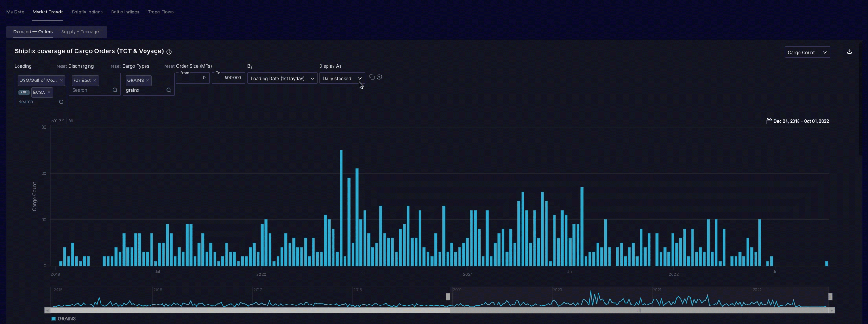This screenshot has width=868, height=324.
Task: Open the Daily stacked display dropdown
Action: [342, 79]
